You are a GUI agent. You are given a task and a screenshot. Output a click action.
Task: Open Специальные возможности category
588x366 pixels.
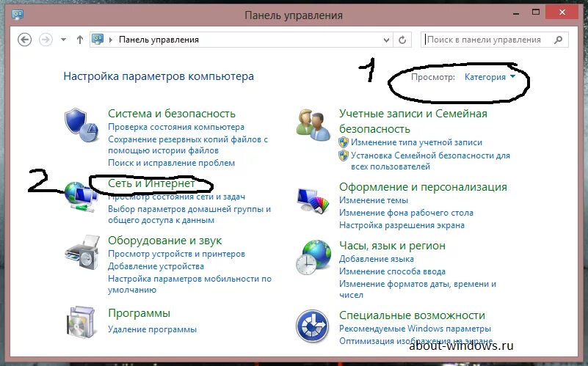click(x=412, y=315)
